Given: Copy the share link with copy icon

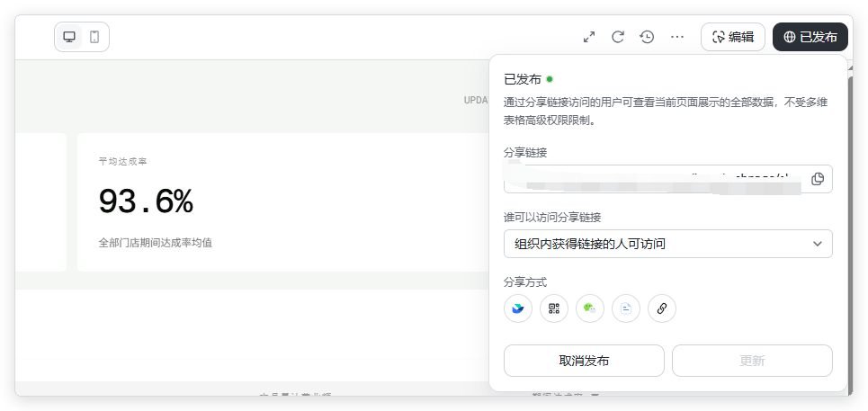Looking at the screenshot, I should pos(818,179).
